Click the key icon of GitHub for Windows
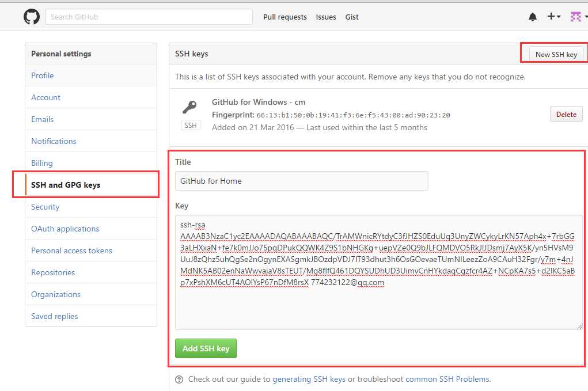588x391 pixels. click(x=189, y=107)
